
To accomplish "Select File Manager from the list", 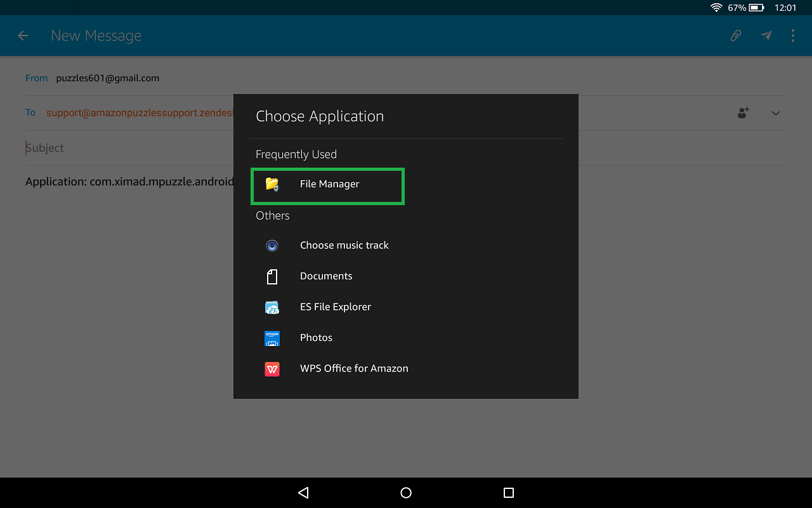I will 329,184.
